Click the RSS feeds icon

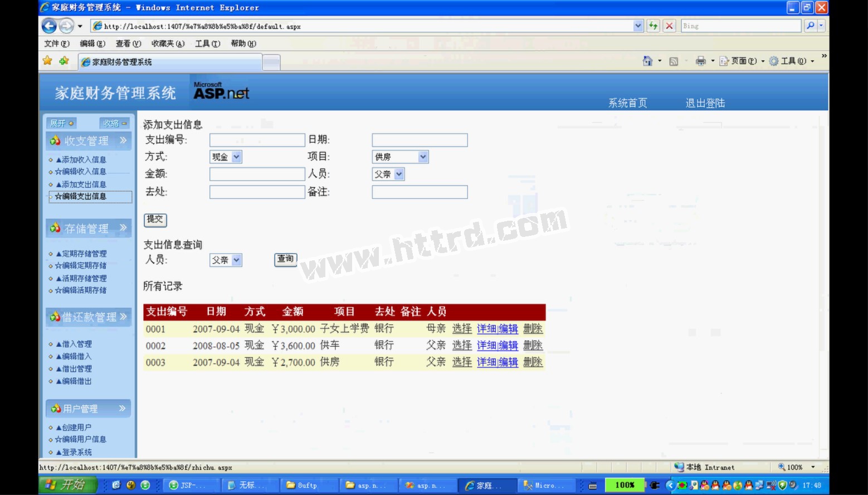click(674, 61)
